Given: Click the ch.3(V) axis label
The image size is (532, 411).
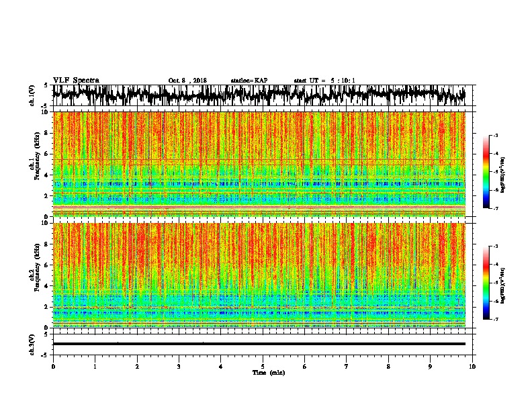Looking at the screenshot, I should 32,345.
